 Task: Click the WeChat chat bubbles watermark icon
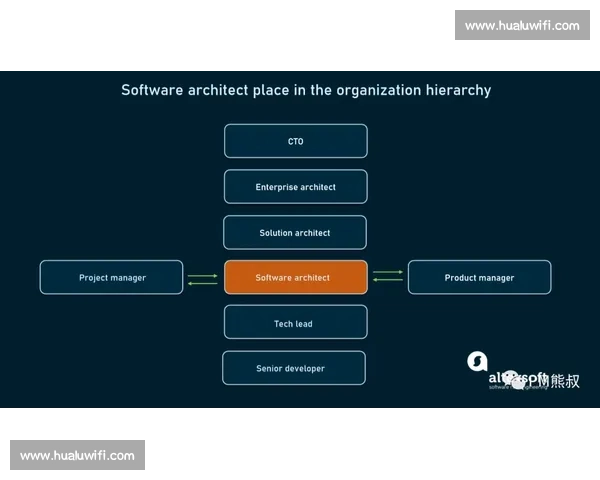[x=518, y=379]
